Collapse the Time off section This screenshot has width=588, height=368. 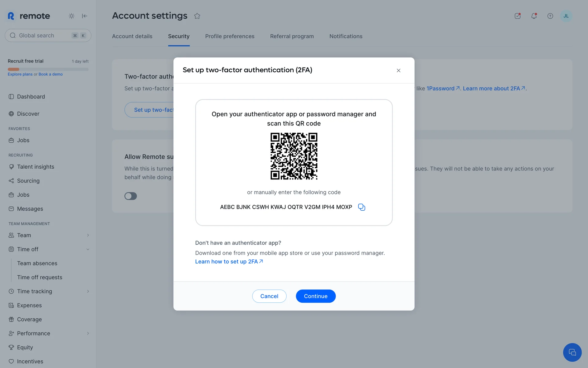(88, 249)
